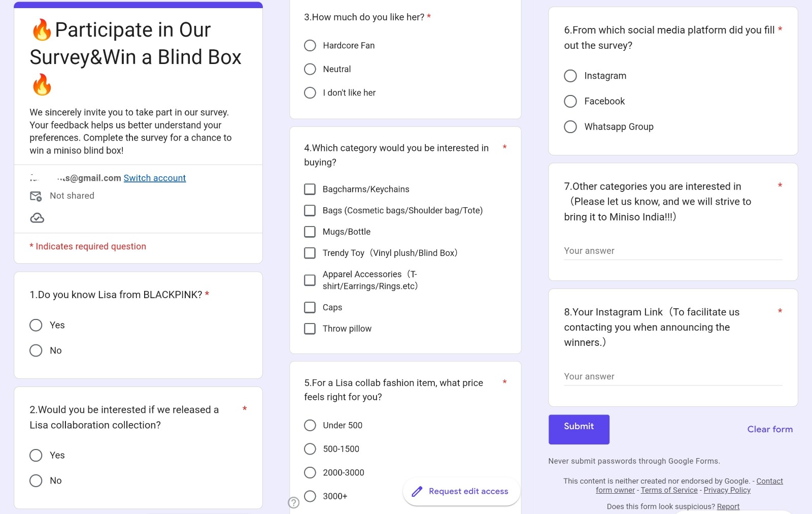Click the pencil icon for edit access
The height and width of the screenshot is (514, 812).
(x=417, y=491)
